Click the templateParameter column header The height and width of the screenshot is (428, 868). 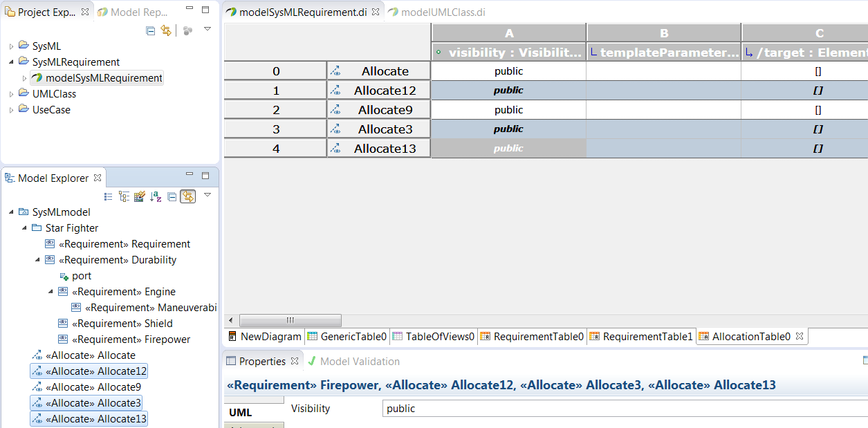pyautogui.click(x=664, y=52)
